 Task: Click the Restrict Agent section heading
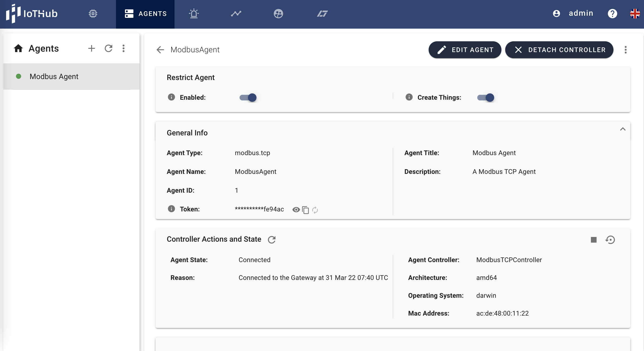[x=190, y=77]
